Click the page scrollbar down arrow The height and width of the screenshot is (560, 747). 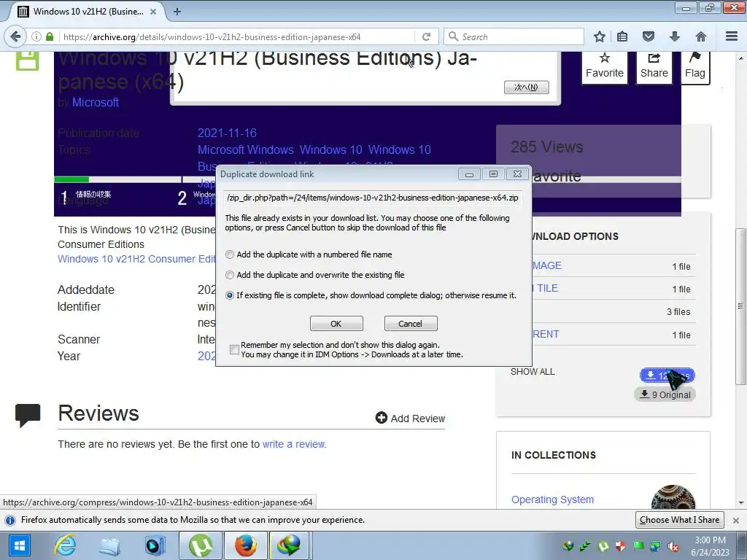(740, 503)
